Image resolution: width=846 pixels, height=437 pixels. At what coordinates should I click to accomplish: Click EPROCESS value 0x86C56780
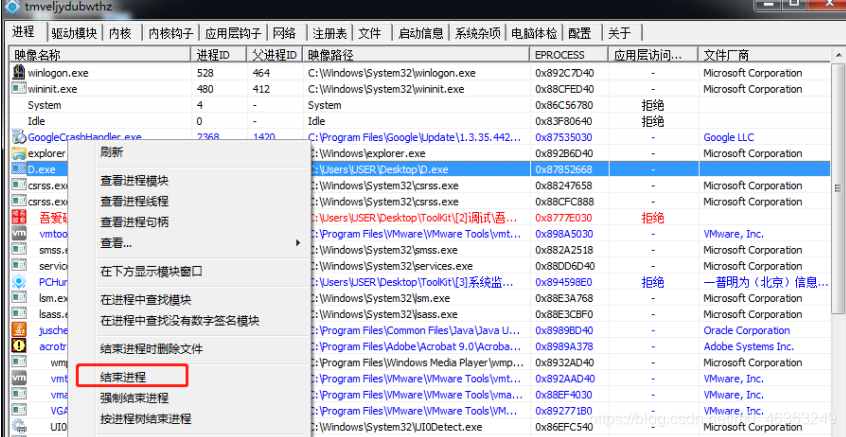(x=564, y=105)
